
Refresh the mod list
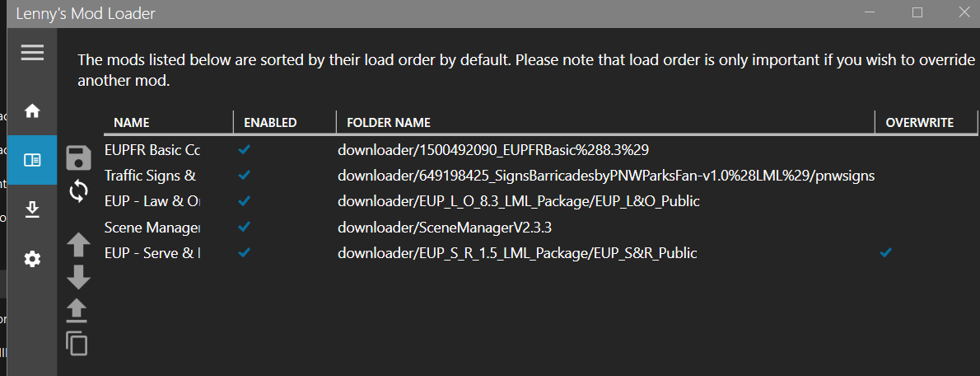(x=78, y=191)
